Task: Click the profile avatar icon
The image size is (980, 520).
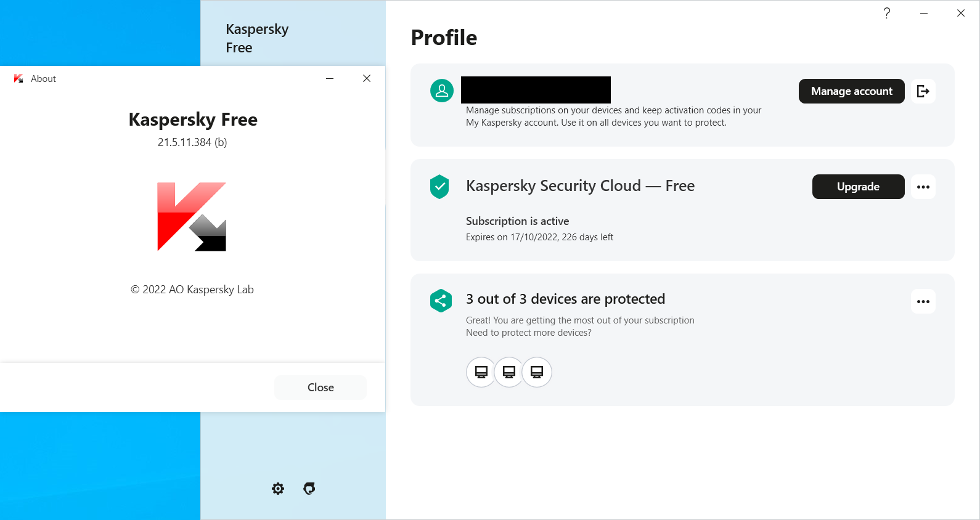Action: pos(442,91)
